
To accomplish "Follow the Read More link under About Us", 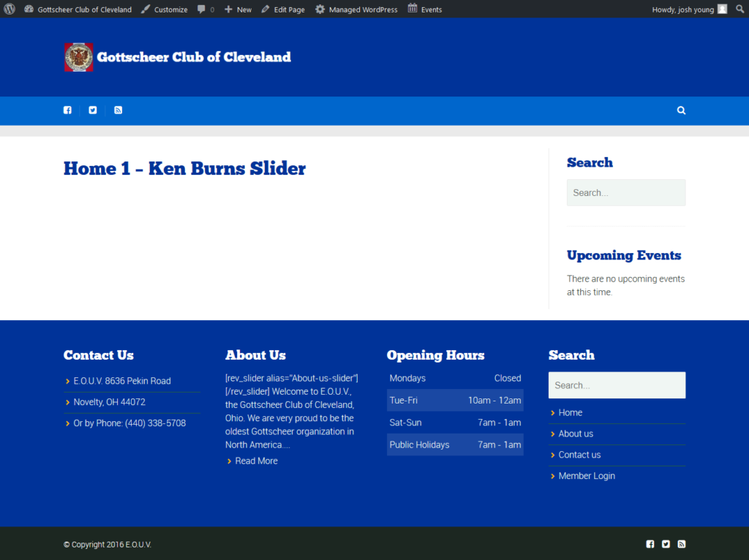I will 256,461.
